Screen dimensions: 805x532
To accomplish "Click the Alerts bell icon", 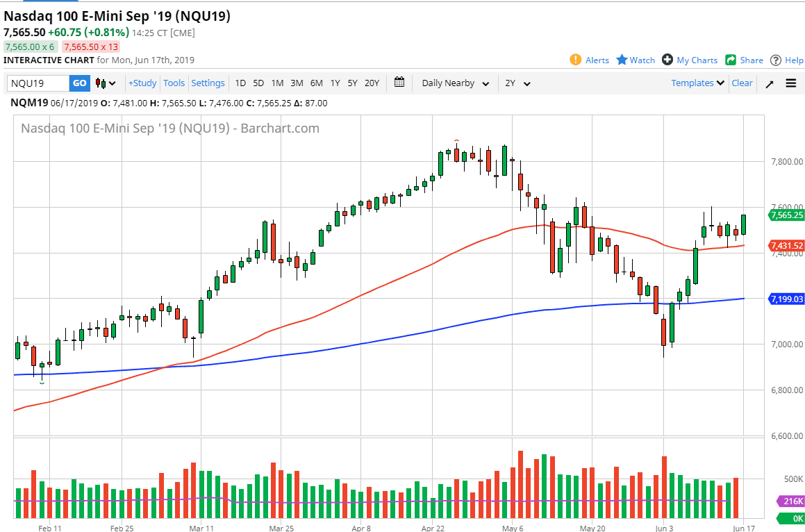I will click(x=575, y=60).
